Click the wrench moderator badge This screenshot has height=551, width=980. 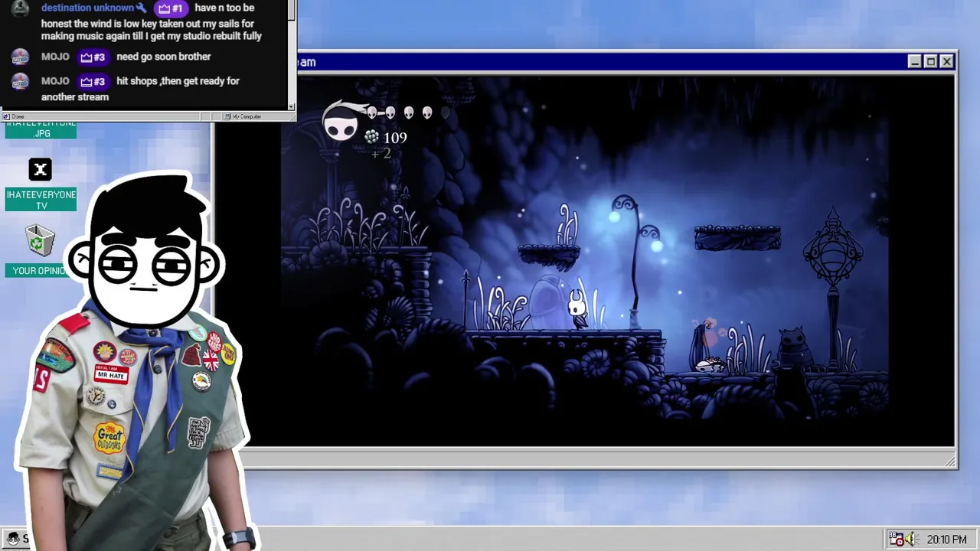pyautogui.click(x=141, y=8)
